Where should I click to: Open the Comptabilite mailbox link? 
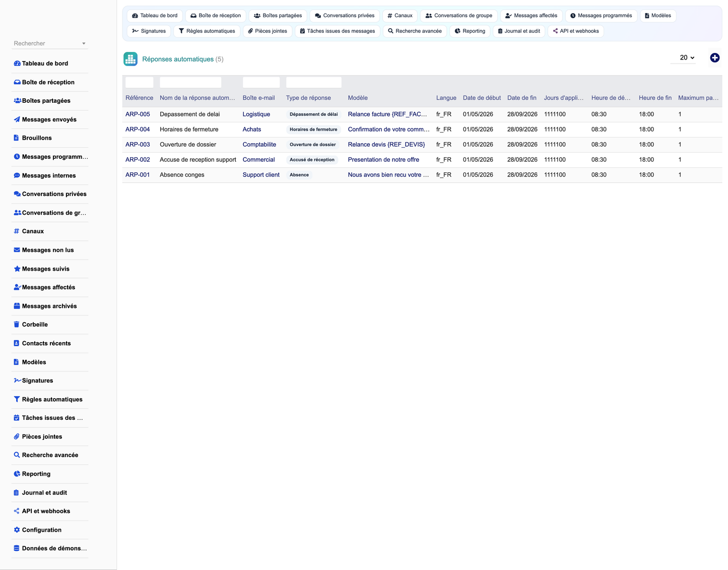(259, 145)
